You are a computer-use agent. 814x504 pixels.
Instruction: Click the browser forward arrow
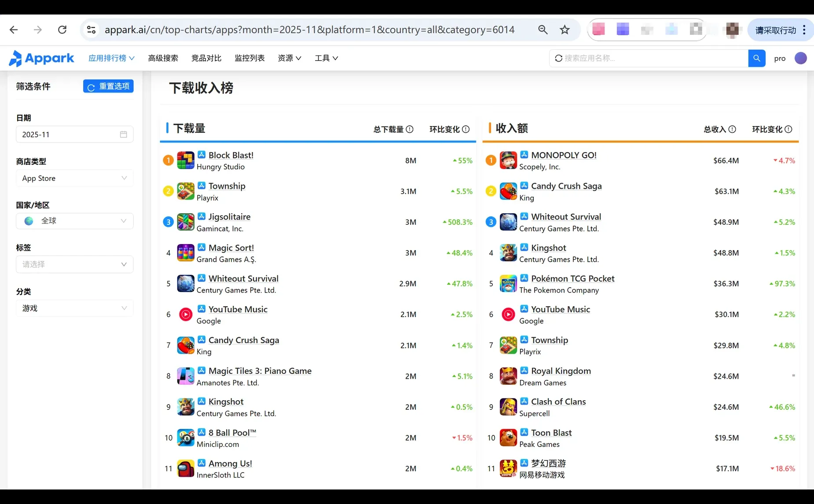click(x=38, y=29)
